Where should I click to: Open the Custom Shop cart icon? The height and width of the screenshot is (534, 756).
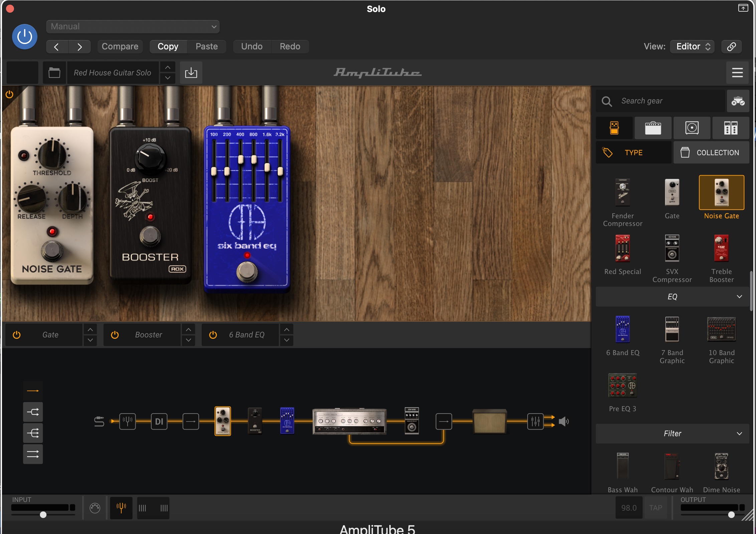[x=738, y=101]
